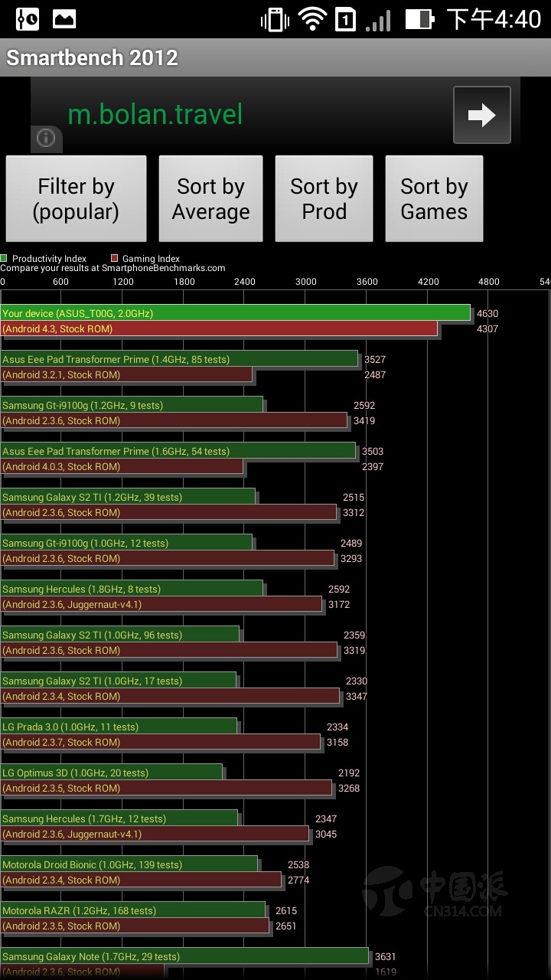Sort results by Prod

(x=324, y=198)
